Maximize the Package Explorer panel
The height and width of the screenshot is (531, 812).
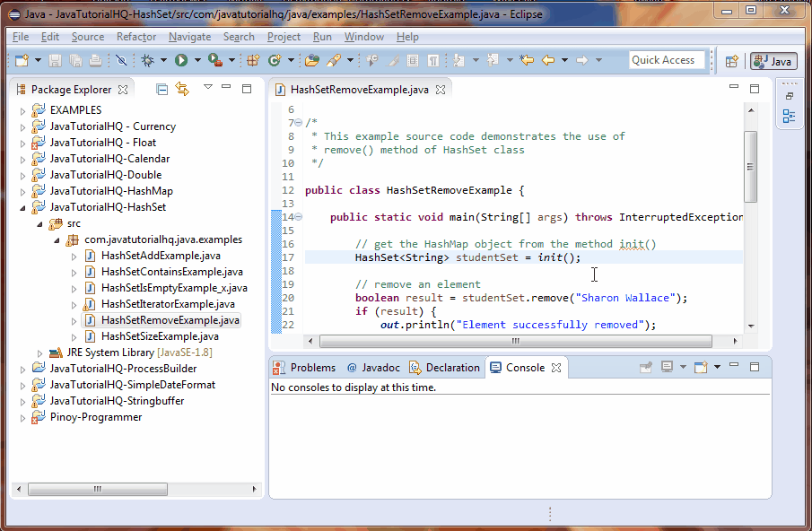pos(246,89)
